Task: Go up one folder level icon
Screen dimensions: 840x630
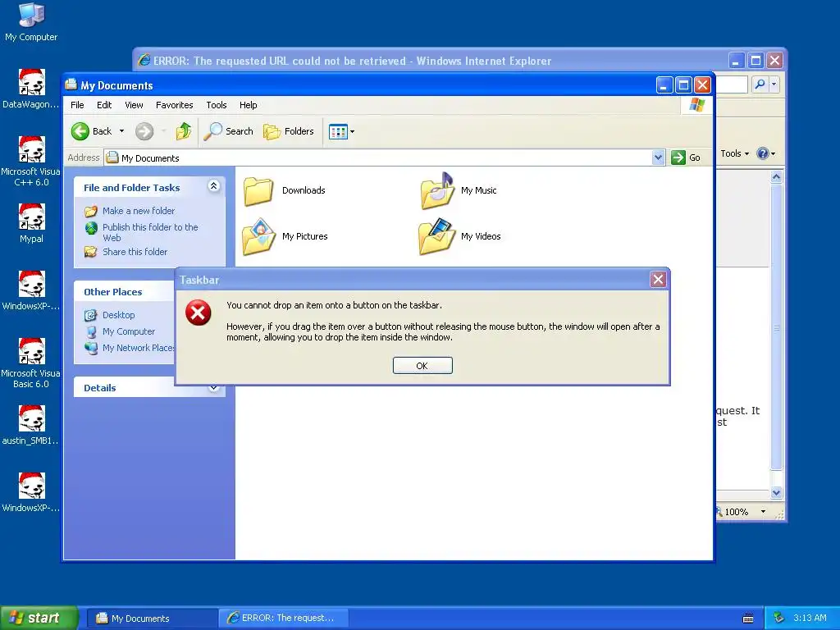Action: pyautogui.click(x=184, y=131)
